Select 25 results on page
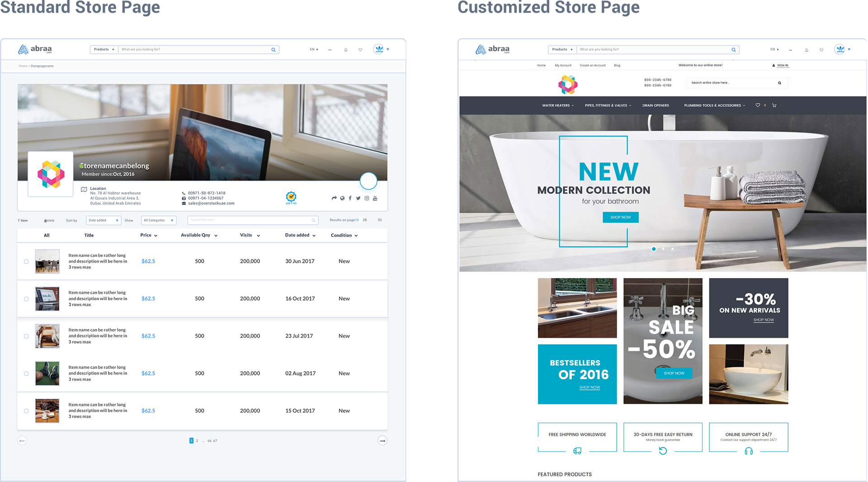This screenshot has width=868, height=482. [365, 220]
